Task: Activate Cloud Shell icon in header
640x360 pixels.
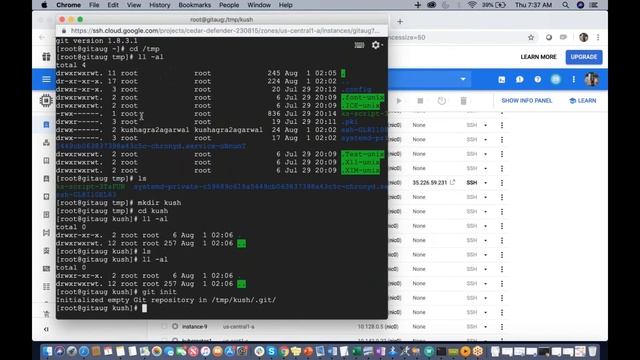Action: (501, 80)
